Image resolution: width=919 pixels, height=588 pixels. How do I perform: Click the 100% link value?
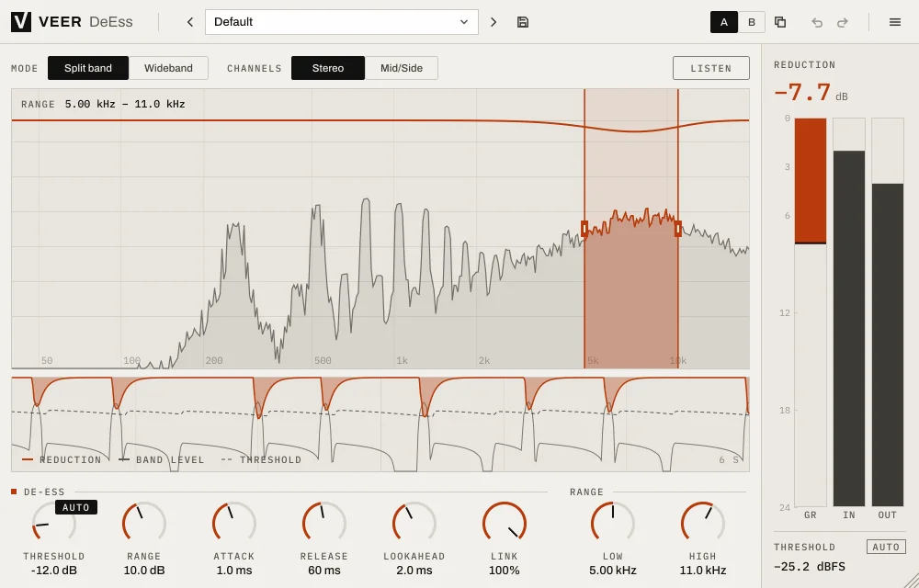click(x=504, y=571)
